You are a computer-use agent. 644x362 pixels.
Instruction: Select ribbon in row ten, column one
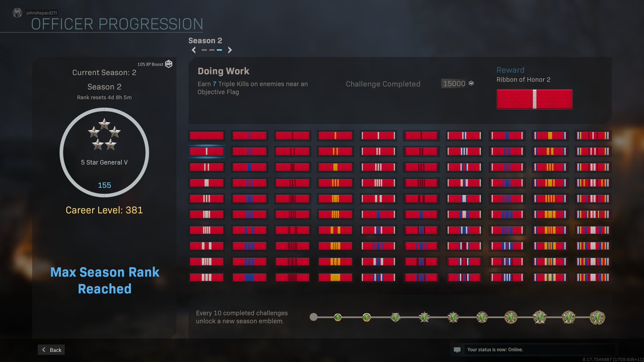click(206, 278)
